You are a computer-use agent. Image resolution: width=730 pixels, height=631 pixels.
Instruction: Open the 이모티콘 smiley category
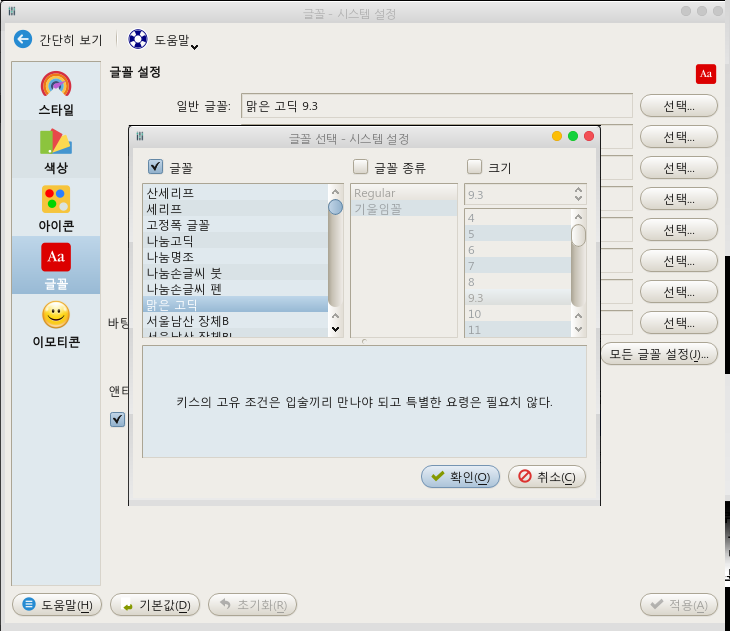coord(56,324)
